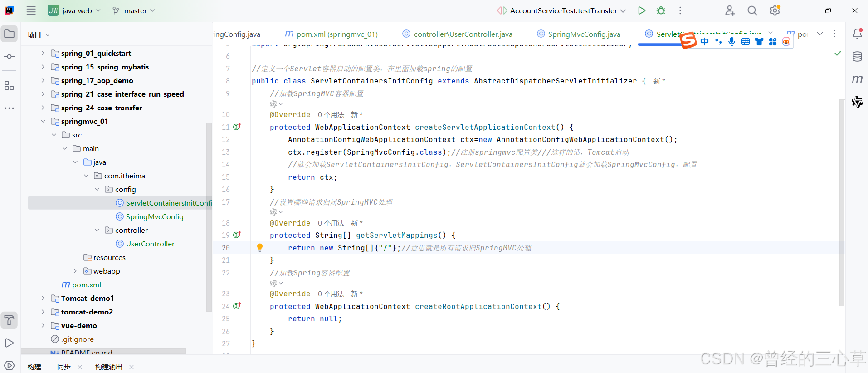Image resolution: width=868 pixels, height=373 pixels.
Task: Debug the current configuration with bug icon
Action: tap(661, 10)
